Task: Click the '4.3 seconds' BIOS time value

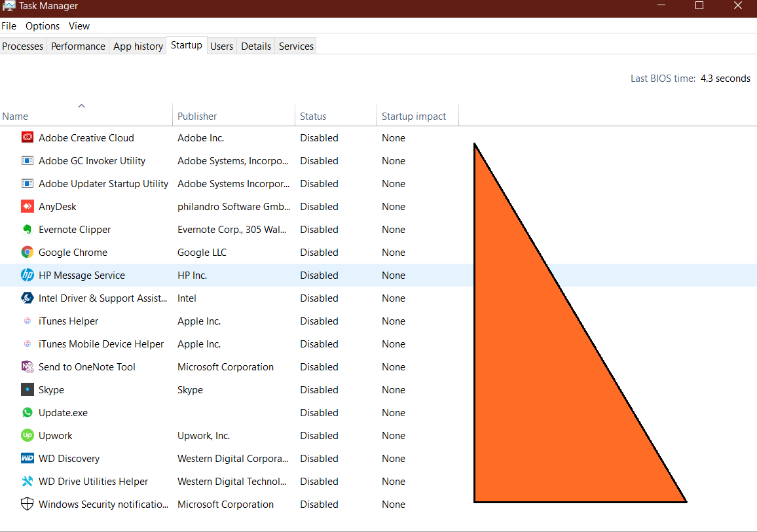Action: [725, 79]
